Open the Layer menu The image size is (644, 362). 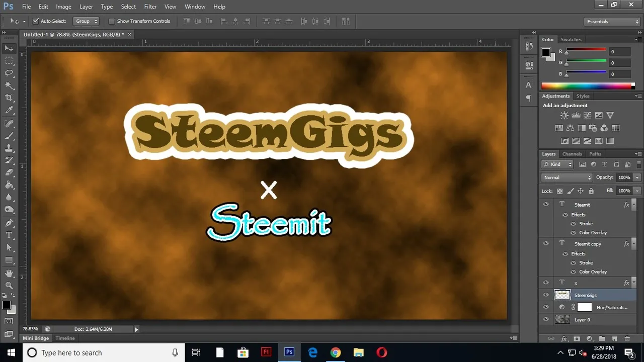tap(86, 7)
